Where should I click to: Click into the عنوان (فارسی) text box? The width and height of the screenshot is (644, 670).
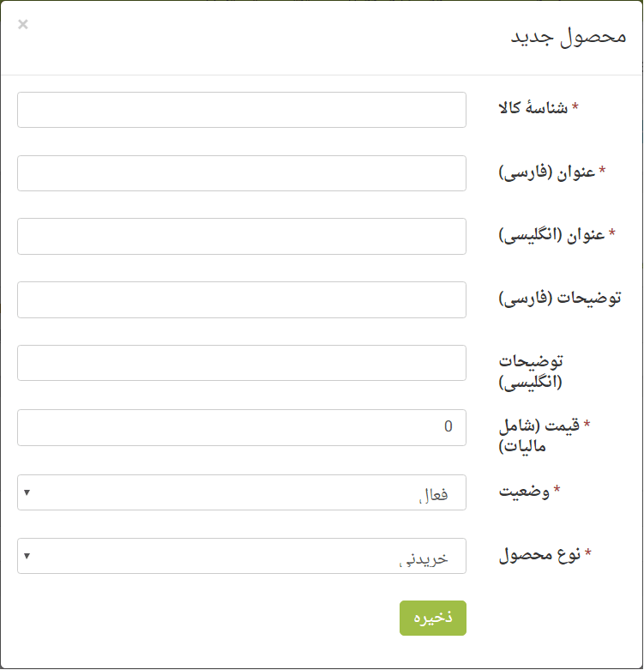(x=242, y=173)
